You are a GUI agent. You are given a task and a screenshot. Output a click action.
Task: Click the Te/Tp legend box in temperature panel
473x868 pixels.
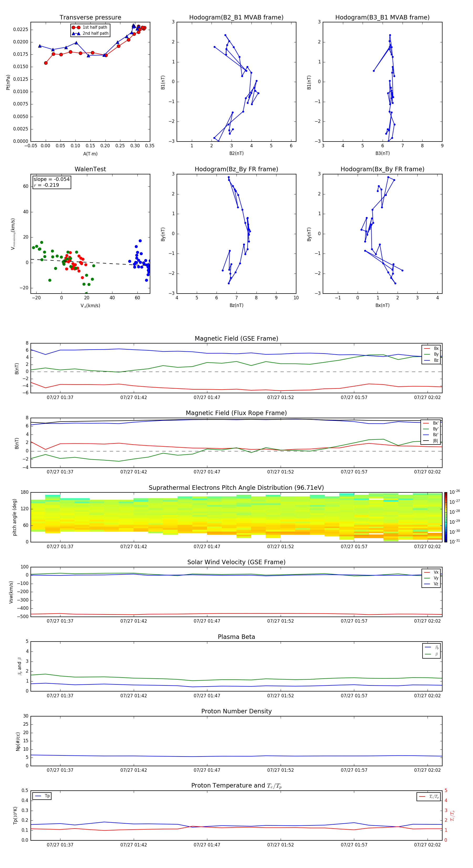429,796
